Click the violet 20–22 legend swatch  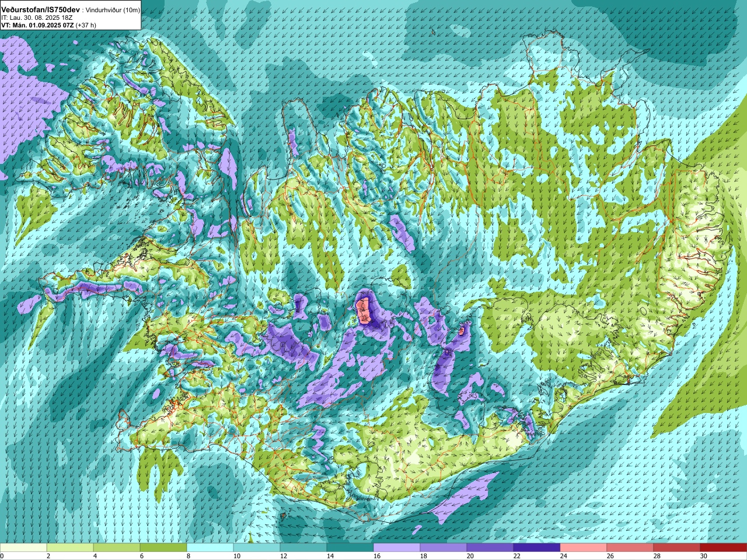tap(490, 548)
